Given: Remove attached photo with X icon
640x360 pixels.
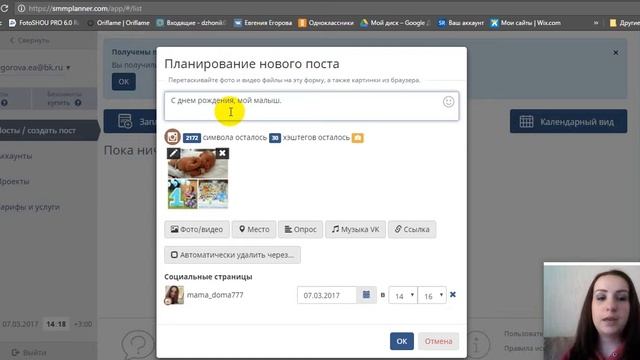Looking at the screenshot, I should click(222, 153).
